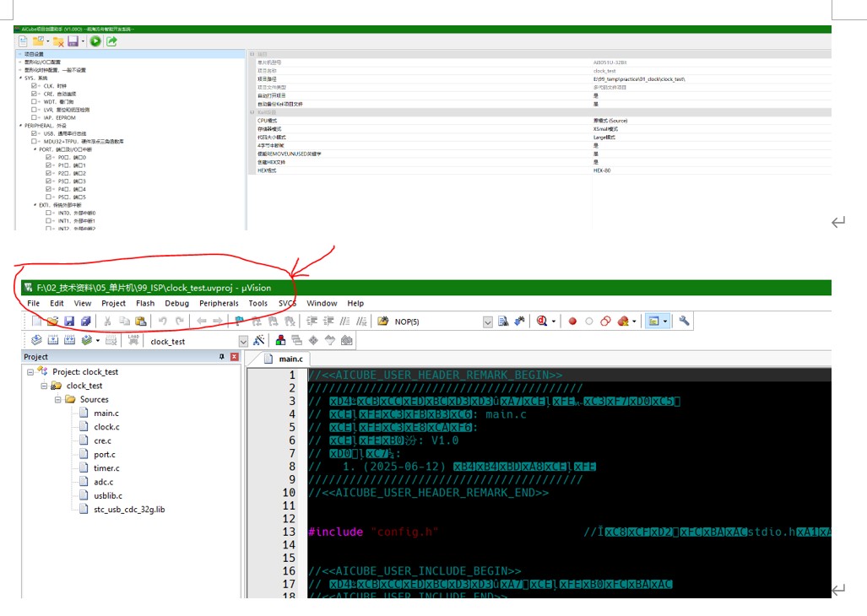Click New project icon in AiCube toolbar
The image size is (867, 616).
click(23, 41)
